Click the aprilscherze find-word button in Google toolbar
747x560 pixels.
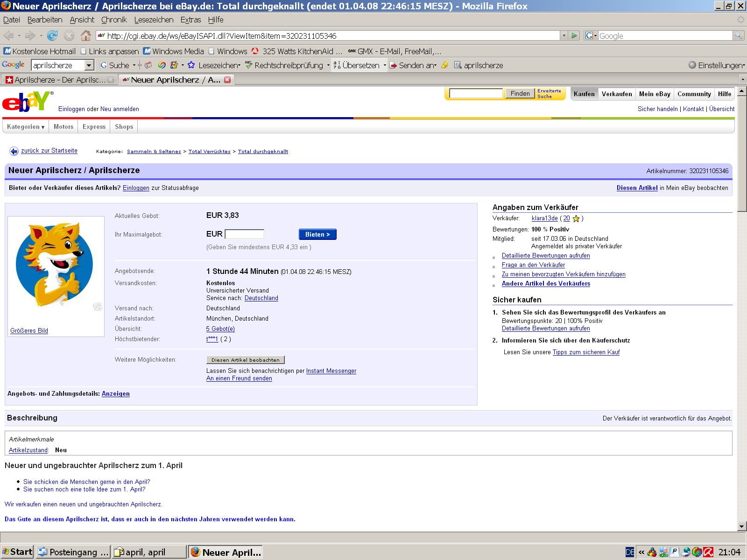pos(479,65)
